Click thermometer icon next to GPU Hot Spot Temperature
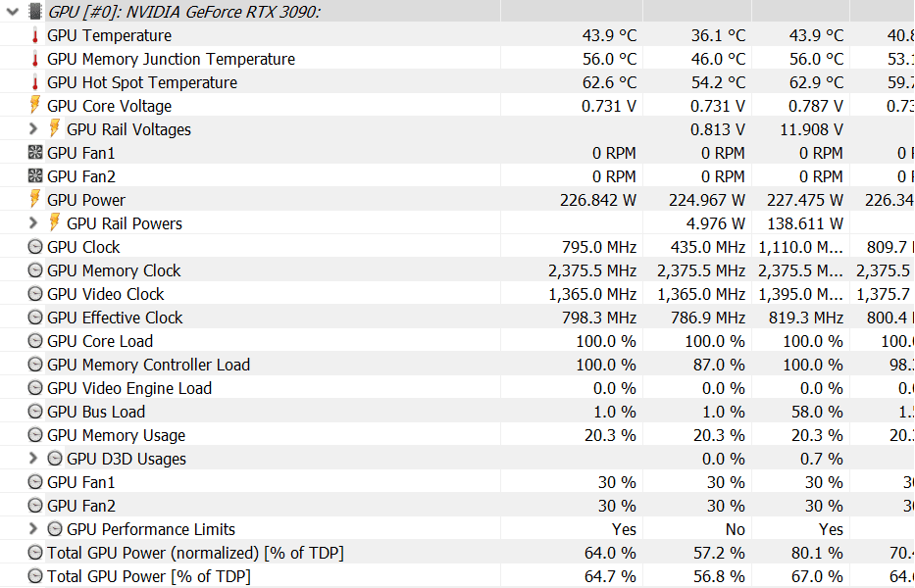This screenshot has height=588, width=915. click(x=35, y=82)
